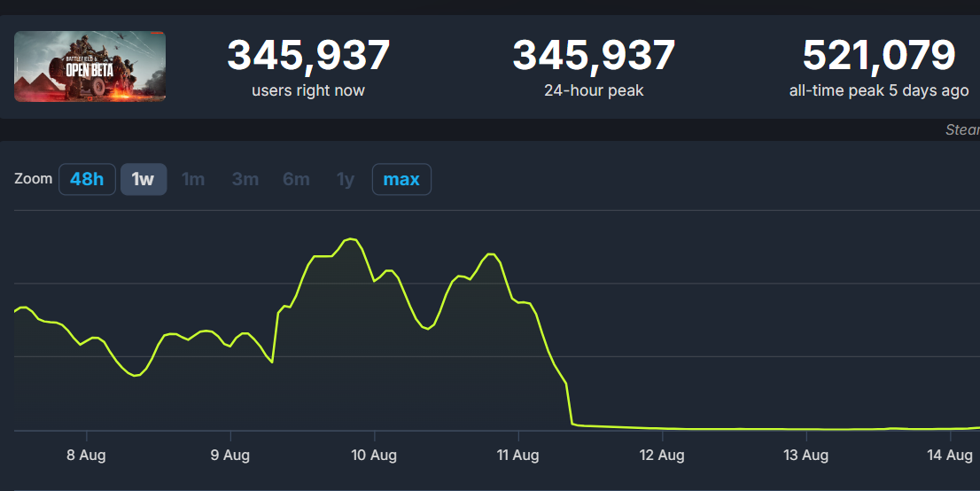
Task: Click the 345,937 users right now figure
Action: [308, 55]
